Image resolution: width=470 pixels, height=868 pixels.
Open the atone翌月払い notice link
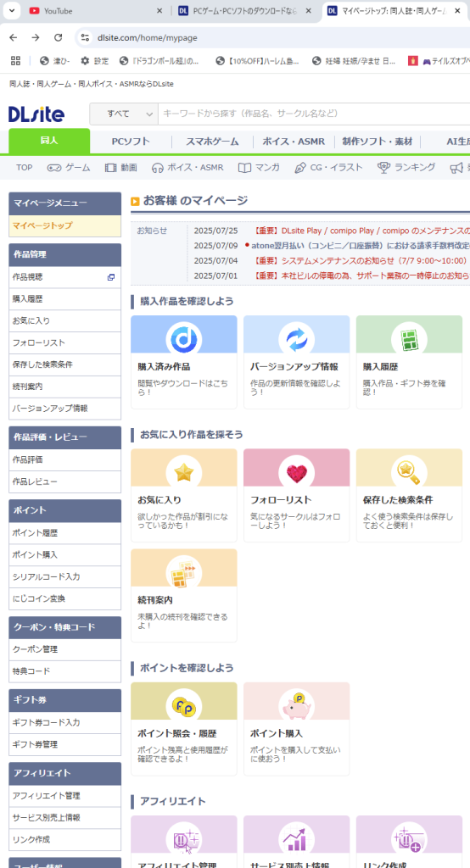tap(361, 246)
